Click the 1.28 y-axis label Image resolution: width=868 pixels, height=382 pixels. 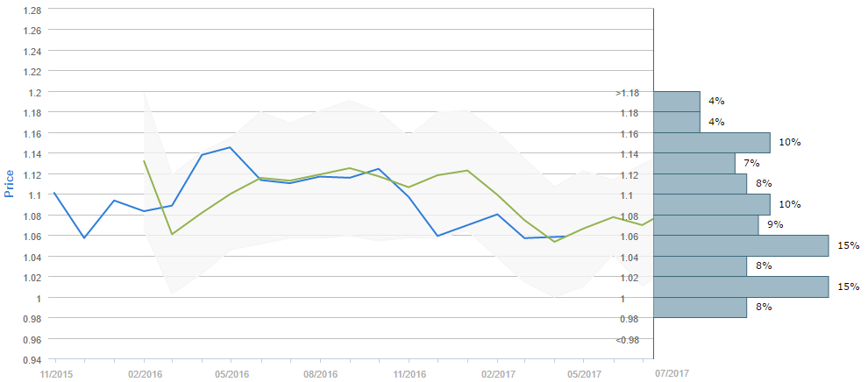[x=30, y=11]
